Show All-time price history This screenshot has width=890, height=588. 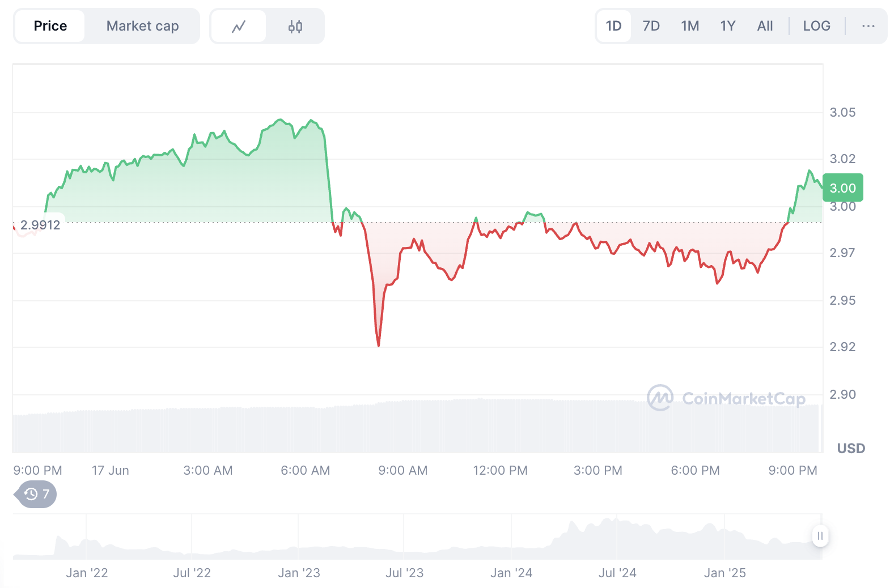[765, 26]
